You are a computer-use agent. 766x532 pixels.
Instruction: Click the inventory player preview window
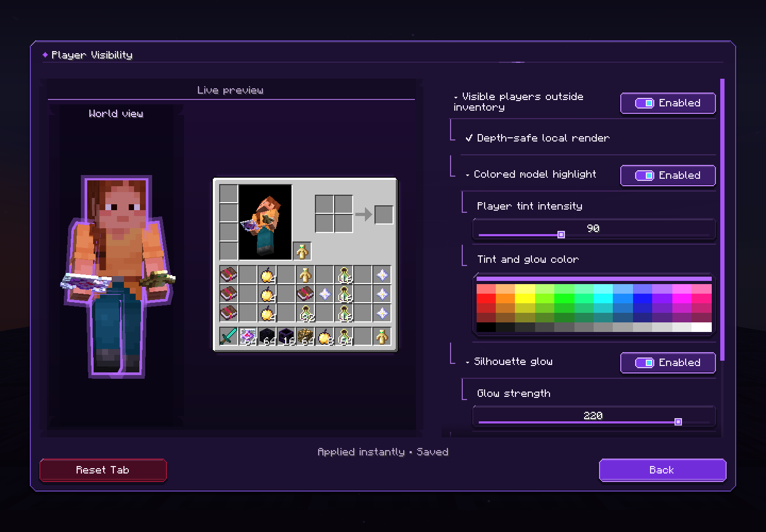tap(265, 222)
